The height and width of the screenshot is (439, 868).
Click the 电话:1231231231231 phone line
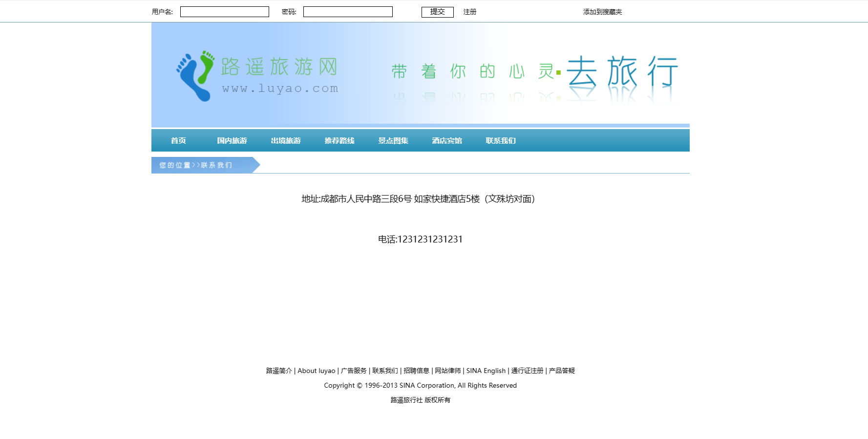pos(420,239)
